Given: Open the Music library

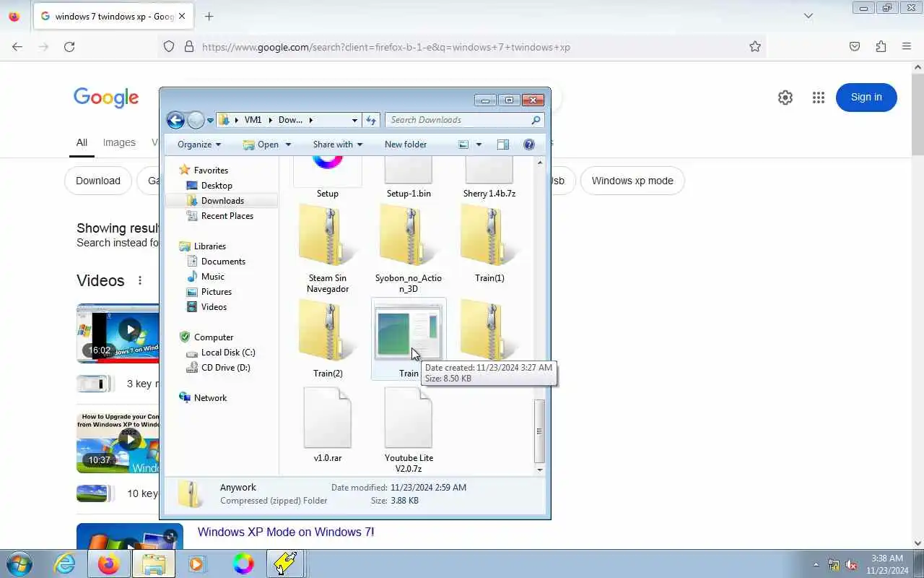Looking at the screenshot, I should pyautogui.click(x=212, y=277).
